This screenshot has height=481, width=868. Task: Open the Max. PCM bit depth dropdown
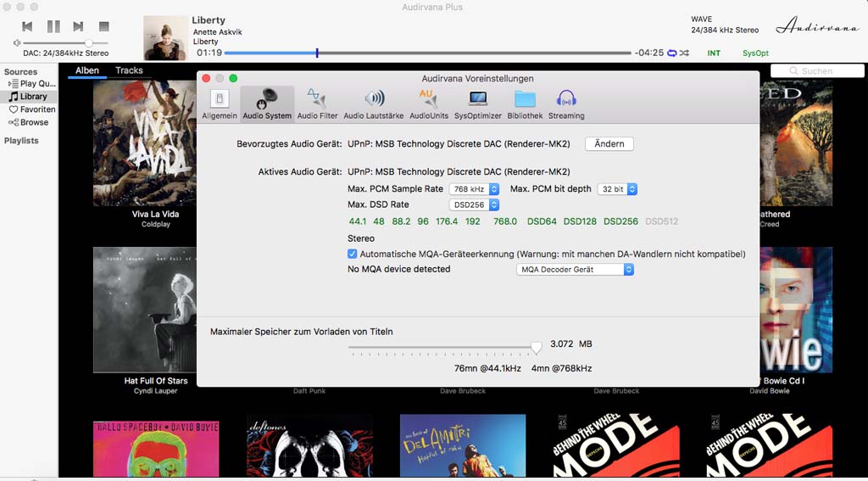tap(617, 189)
